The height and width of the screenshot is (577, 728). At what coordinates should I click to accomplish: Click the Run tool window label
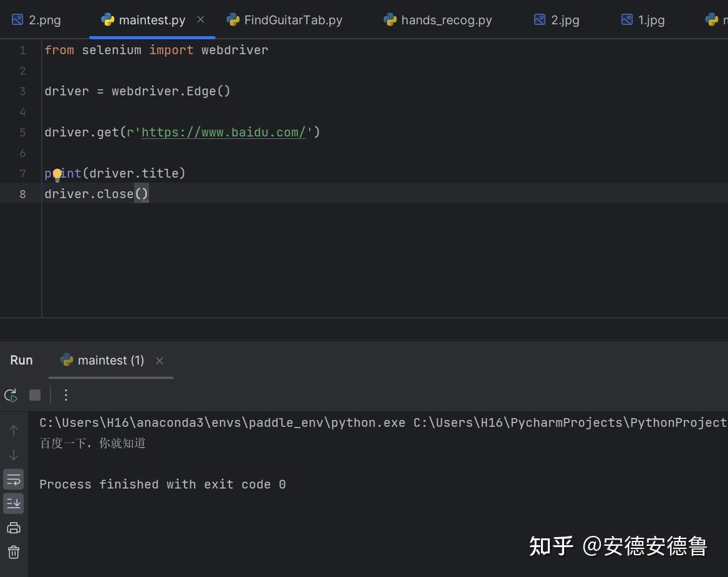pos(21,360)
